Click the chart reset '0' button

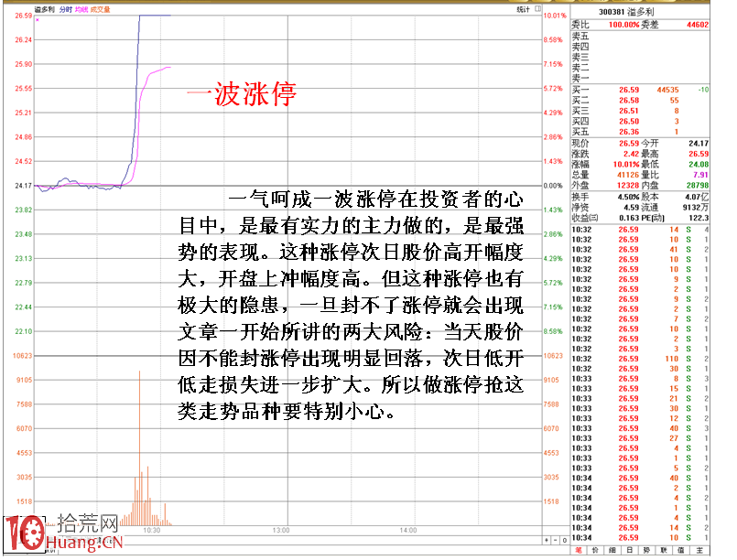click(x=564, y=540)
